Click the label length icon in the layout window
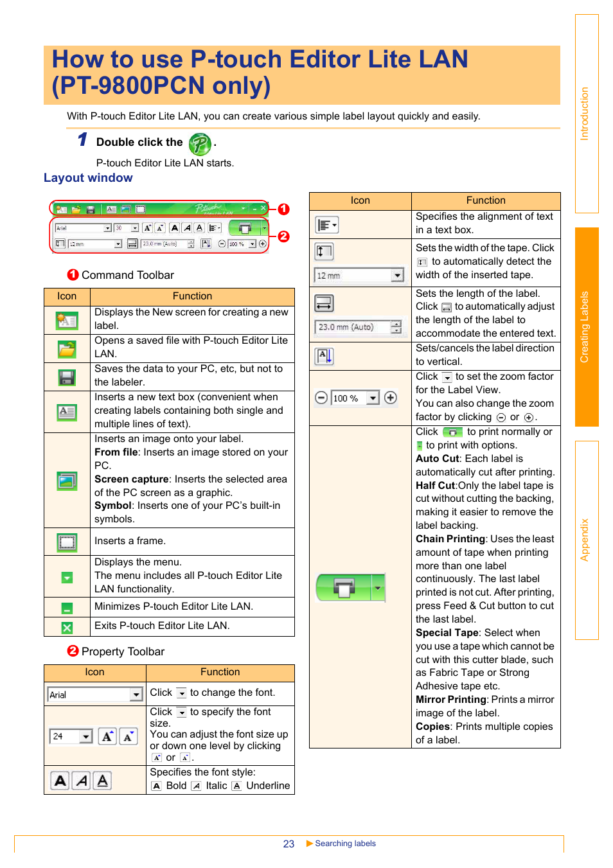Image resolution: width=613 pixels, height=868 pixels. pos(132,244)
